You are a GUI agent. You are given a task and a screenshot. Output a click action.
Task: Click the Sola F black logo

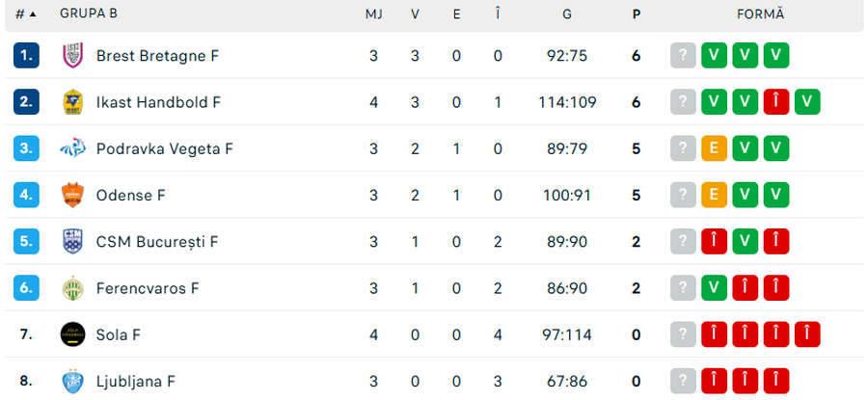pyautogui.click(x=72, y=334)
